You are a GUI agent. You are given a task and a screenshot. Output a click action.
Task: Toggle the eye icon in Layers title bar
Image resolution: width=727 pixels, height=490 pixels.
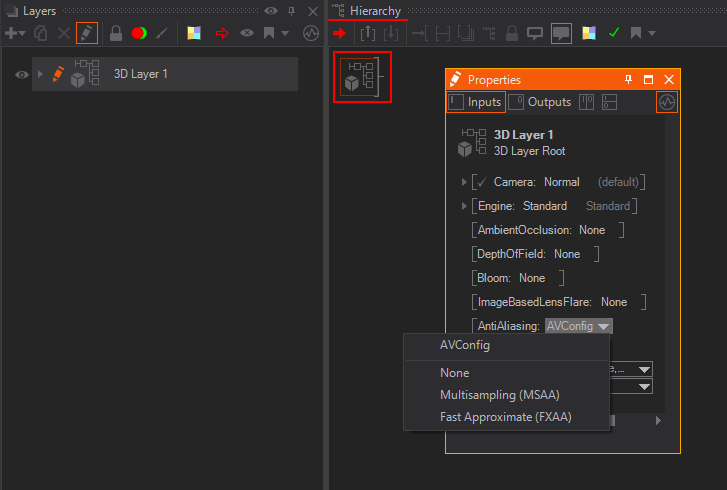coord(271,11)
